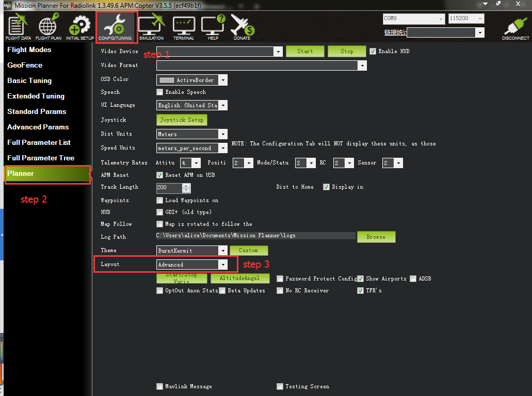This screenshot has width=532, height=396.
Task: Click Browse for log path
Action: pos(376,237)
